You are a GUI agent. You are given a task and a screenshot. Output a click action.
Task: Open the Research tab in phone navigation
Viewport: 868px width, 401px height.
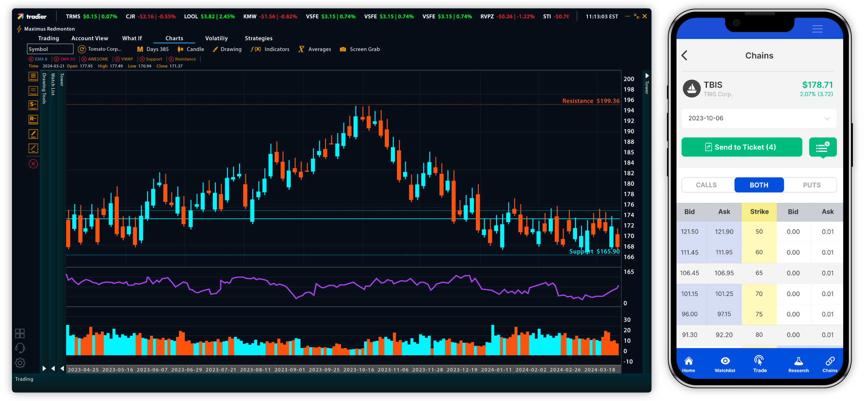[x=798, y=364]
